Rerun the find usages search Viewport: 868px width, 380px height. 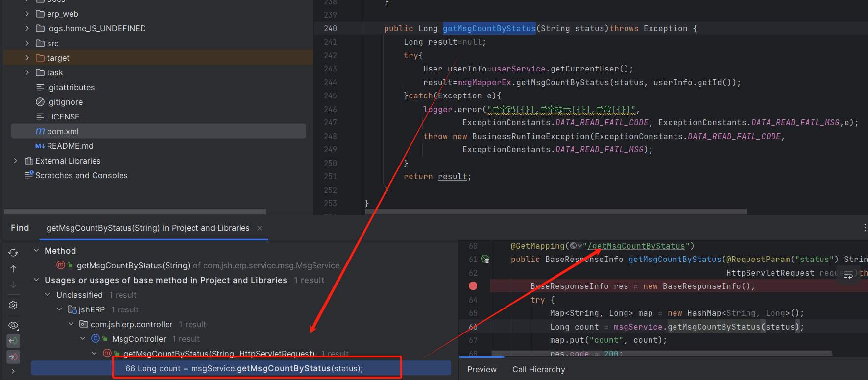click(x=13, y=253)
